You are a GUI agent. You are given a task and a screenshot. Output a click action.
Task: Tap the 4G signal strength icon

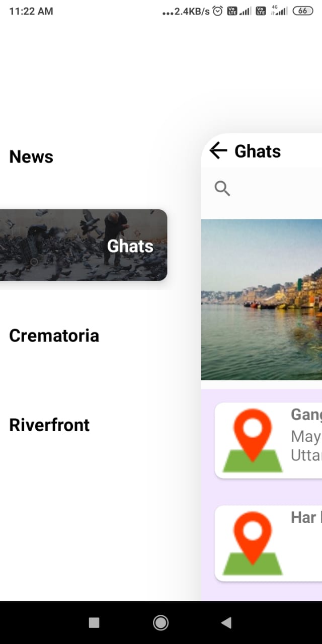click(279, 11)
